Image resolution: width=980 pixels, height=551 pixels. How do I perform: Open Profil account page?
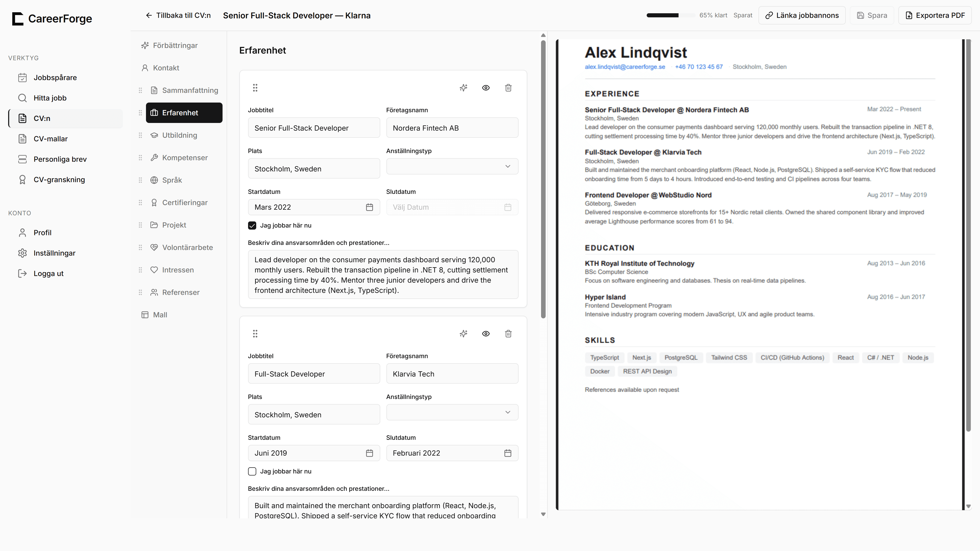tap(65, 233)
